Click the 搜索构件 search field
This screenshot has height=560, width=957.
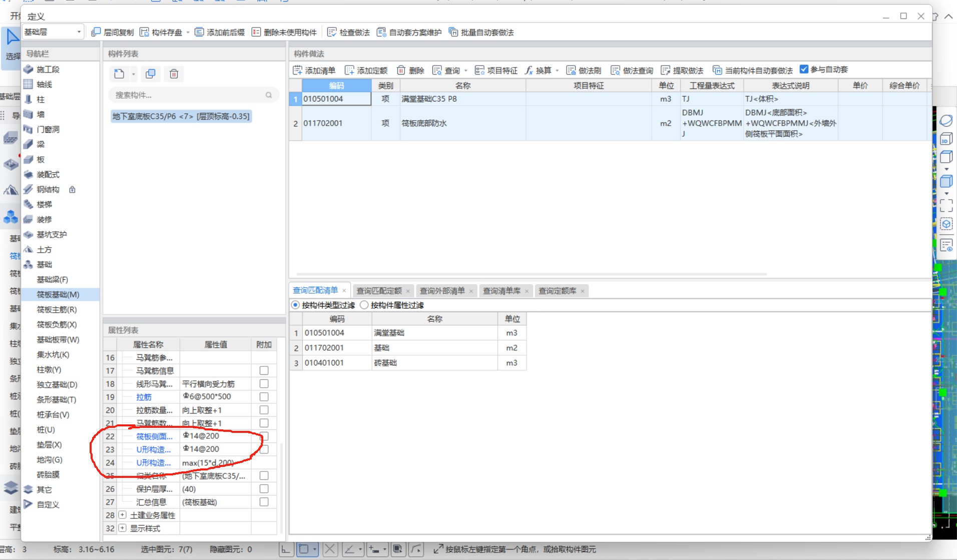193,95
